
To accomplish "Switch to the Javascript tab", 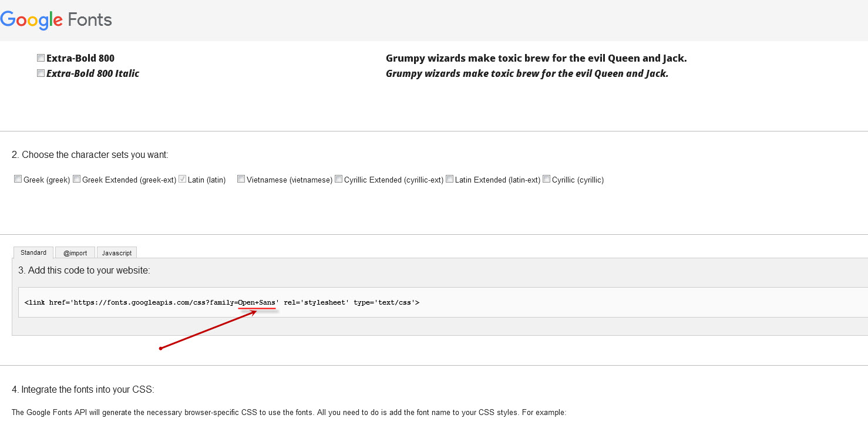I will (117, 253).
